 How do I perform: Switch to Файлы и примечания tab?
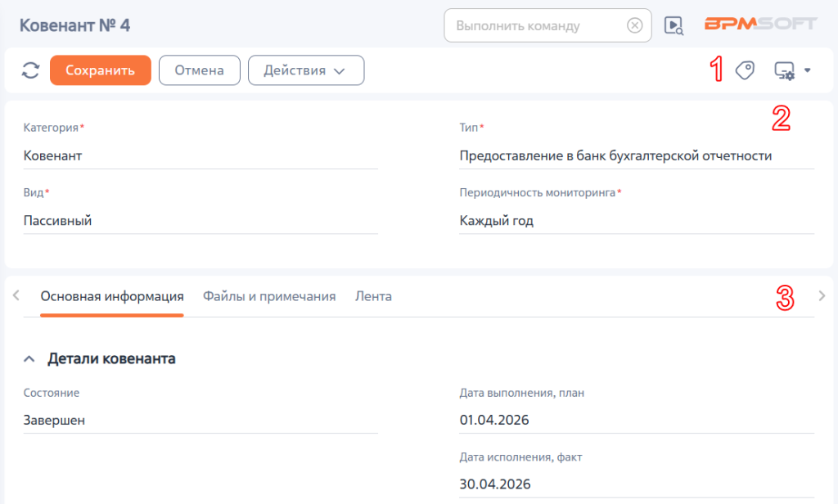pos(269,296)
